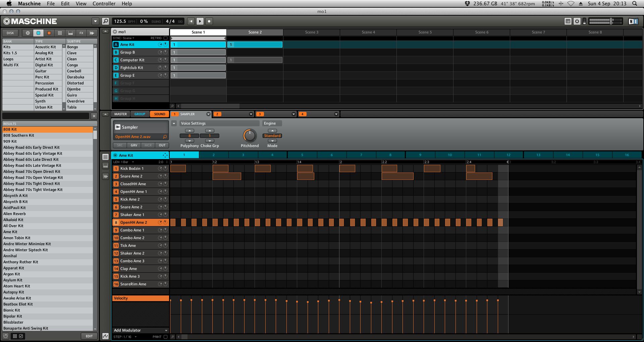This screenshot has width=644, height=342.
Task: Open the SYNC: Scene dropdown
Action: (x=123, y=38)
